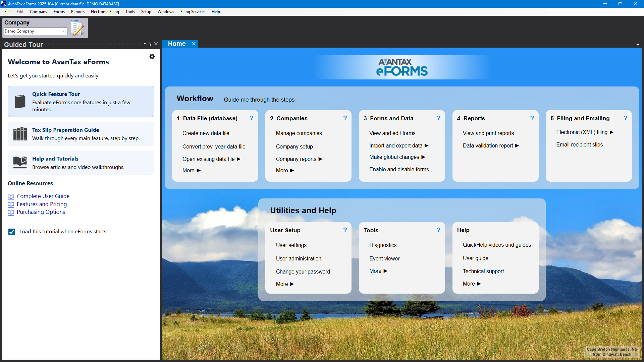
Task: Open the Complete User Guide link
Action: 43,196
